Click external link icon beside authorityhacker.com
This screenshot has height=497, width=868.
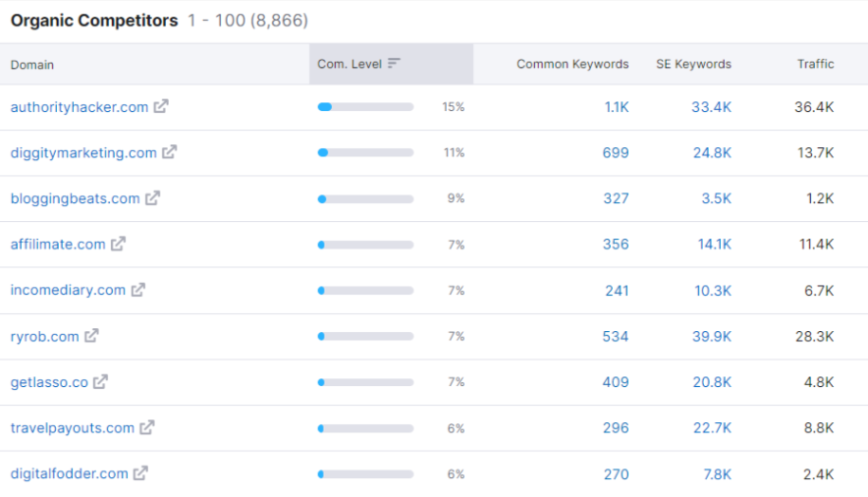coord(161,106)
